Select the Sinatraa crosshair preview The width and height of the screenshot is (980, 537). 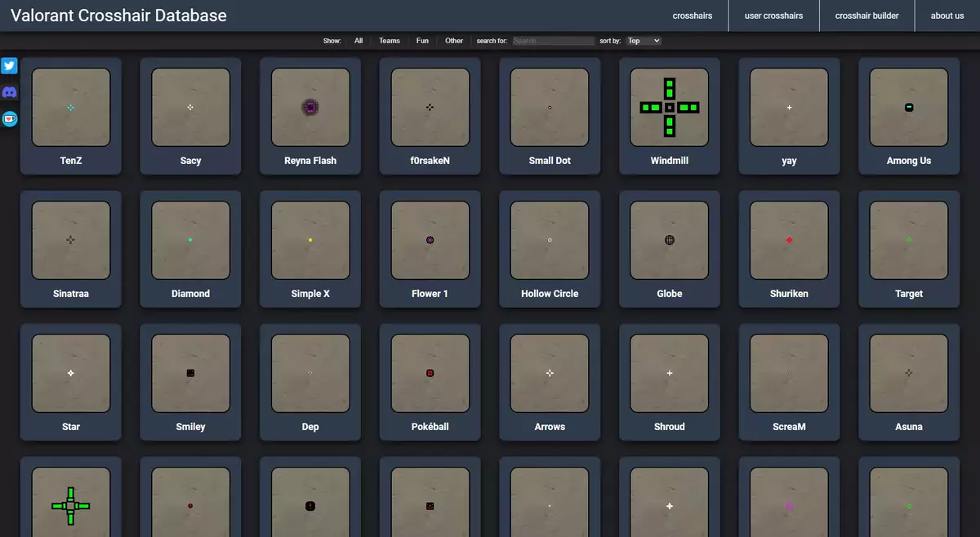pos(71,240)
